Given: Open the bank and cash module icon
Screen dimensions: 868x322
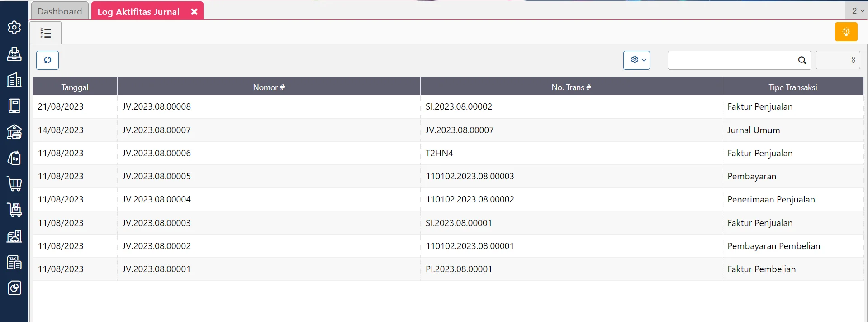Looking at the screenshot, I should tap(14, 132).
